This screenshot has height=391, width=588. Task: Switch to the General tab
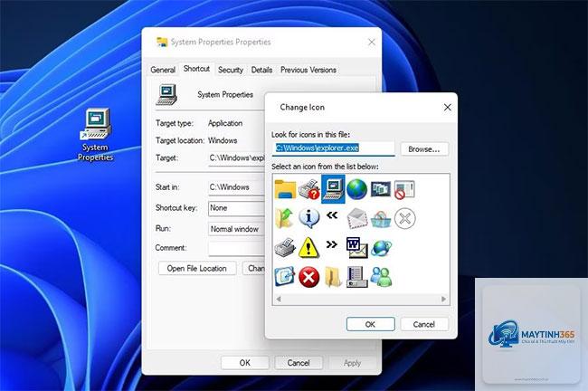pyautogui.click(x=163, y=70)
